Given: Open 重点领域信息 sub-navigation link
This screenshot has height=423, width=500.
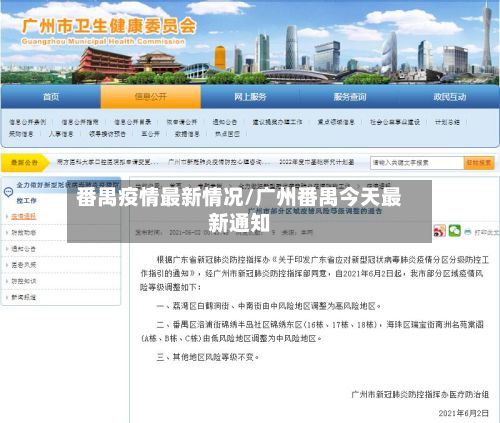Looking at the screenshot, I should pos(336,122).
